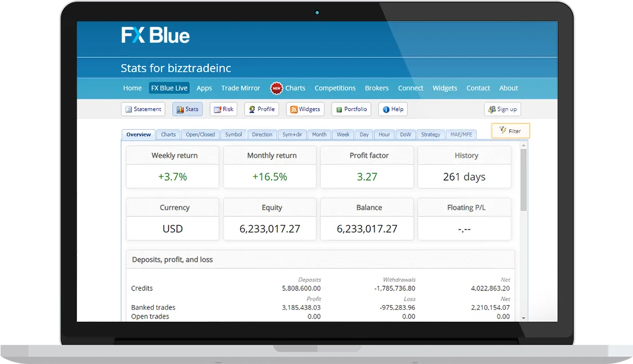
Task: Open the Portfolio section
Action: [351, 109]
